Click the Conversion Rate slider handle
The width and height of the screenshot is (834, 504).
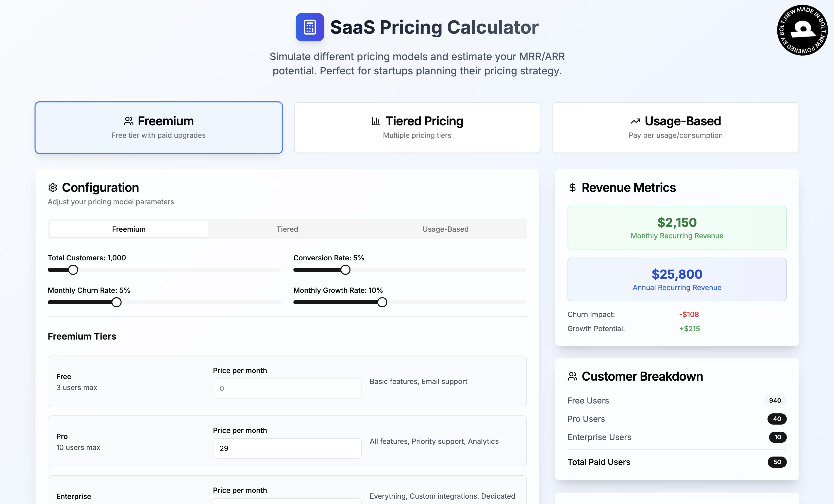[x=345, y=270]
